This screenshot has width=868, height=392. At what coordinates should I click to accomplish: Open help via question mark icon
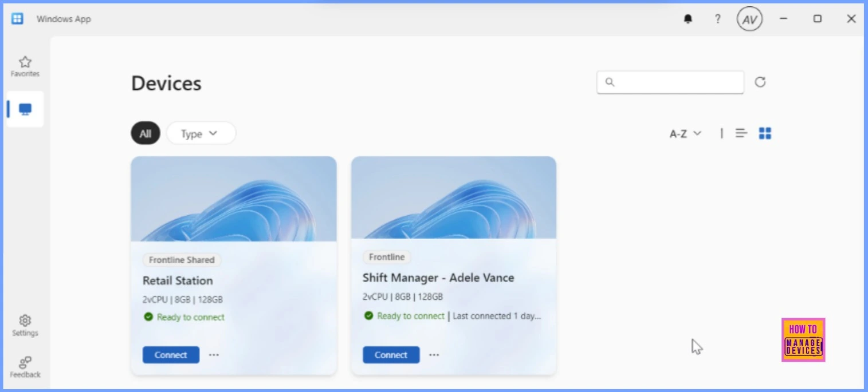point(717,19)
